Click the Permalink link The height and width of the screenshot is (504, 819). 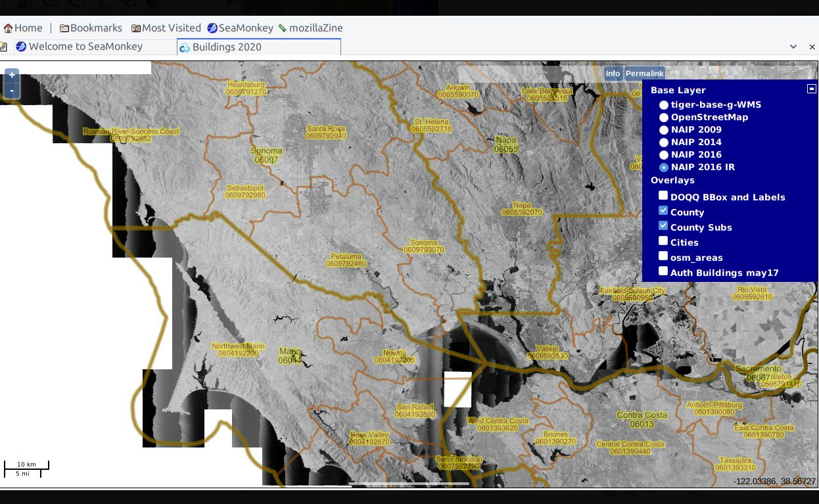(644, 74)
